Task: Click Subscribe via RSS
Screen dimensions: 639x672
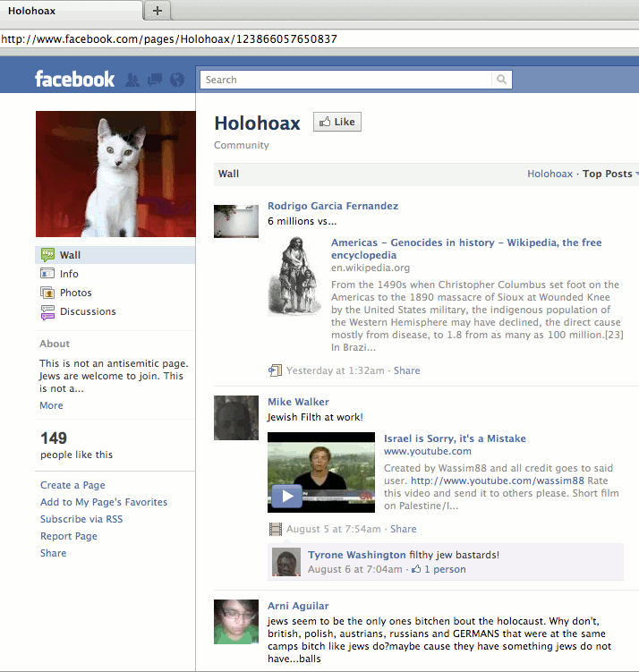Action: [x=81, y=519]
